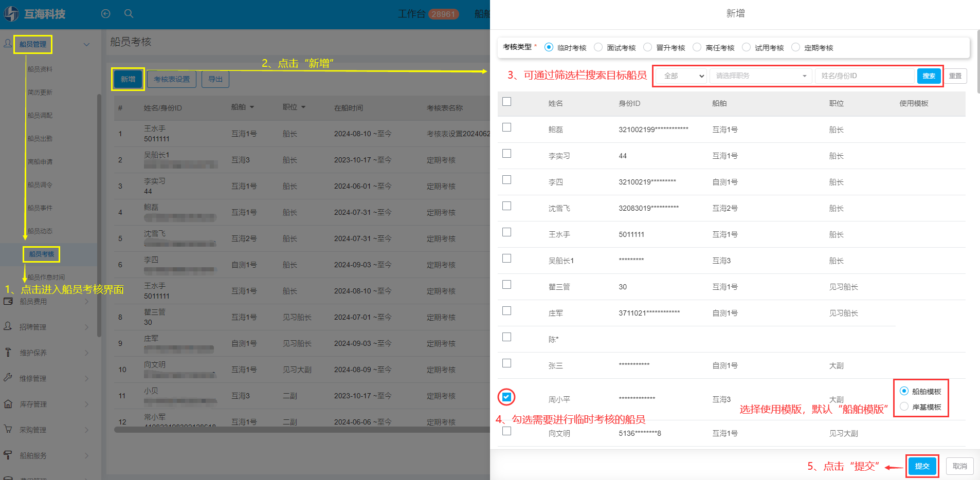980x480 pixels.
Task: Open the search magnifier icon in header
Action: [x=129, y=14]
